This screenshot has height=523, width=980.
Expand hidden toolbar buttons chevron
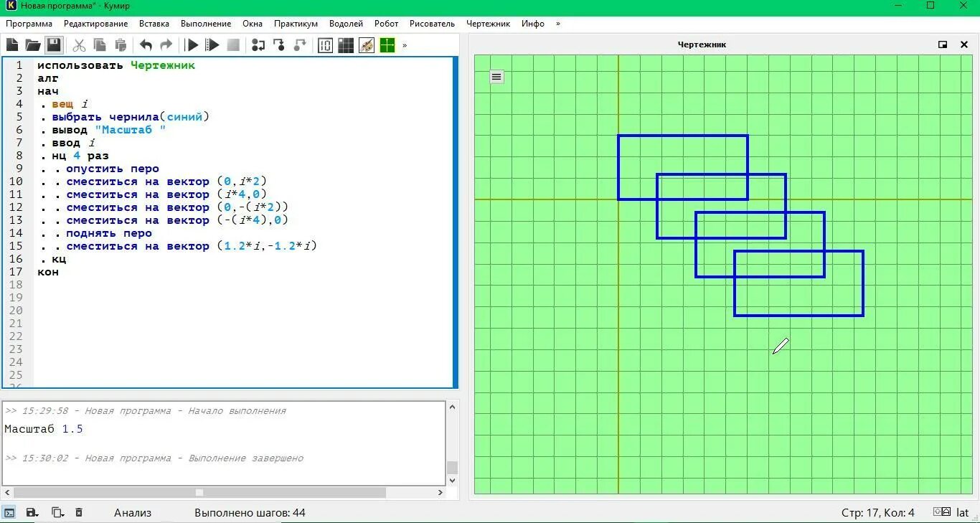pos(405,45)
